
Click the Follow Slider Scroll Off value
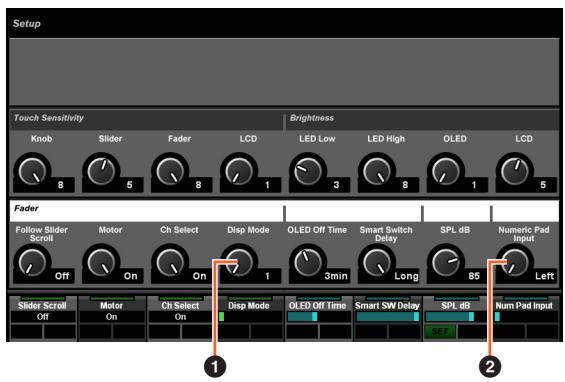pos(62,276)
